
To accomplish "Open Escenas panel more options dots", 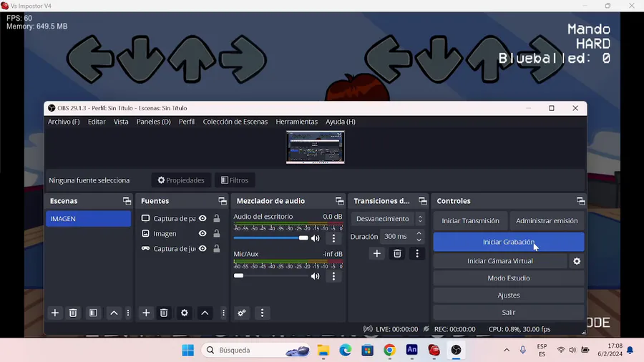I will [128, 313].
